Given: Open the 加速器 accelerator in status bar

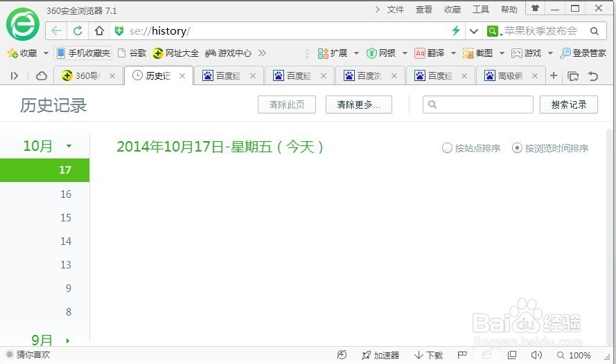Looking at the screenshot, I should pyautogui.click(x=380, y=356).
